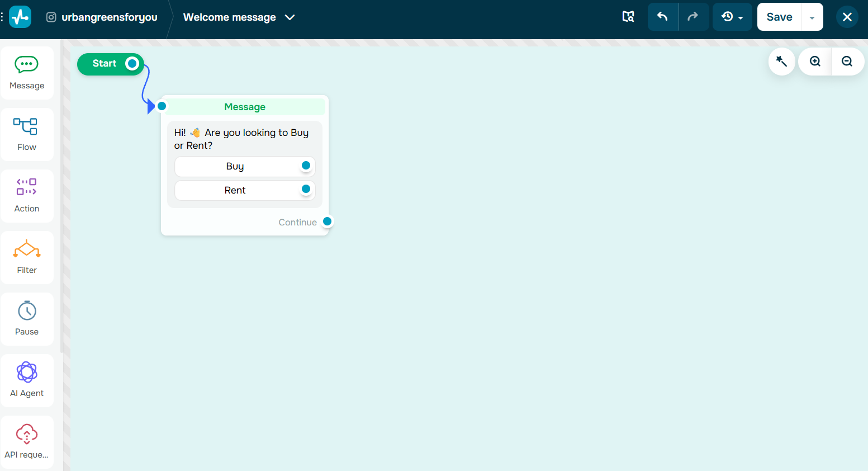Viewport: 868px width, 471px height.
Task: Select the API request block tool
Action: 26,442
